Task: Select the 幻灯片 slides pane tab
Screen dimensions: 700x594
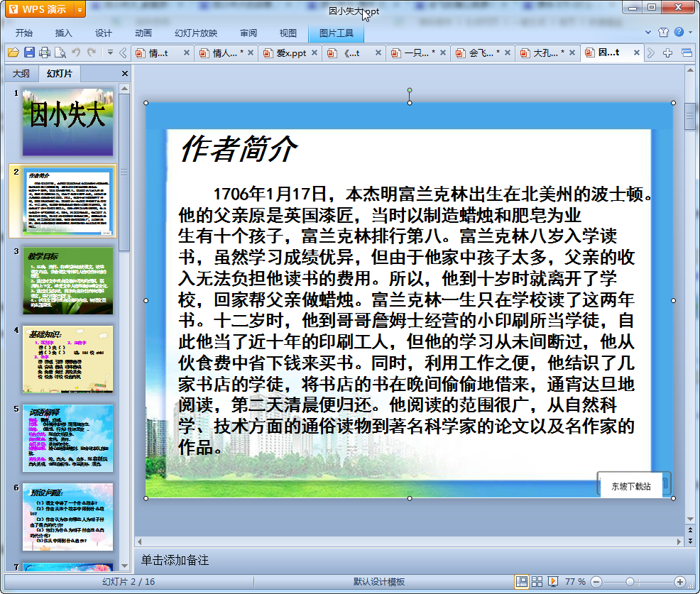Action: coord(60,74)
